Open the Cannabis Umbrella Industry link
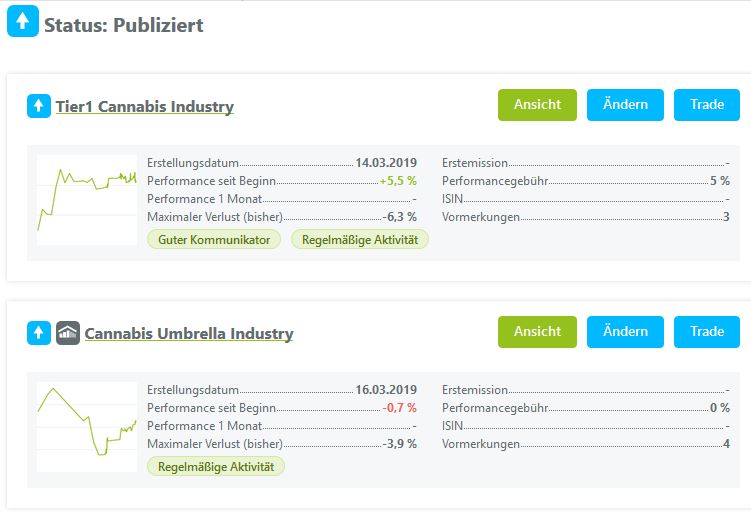The height and width of the screenshot is (521, 751). (x=189, y=333)
